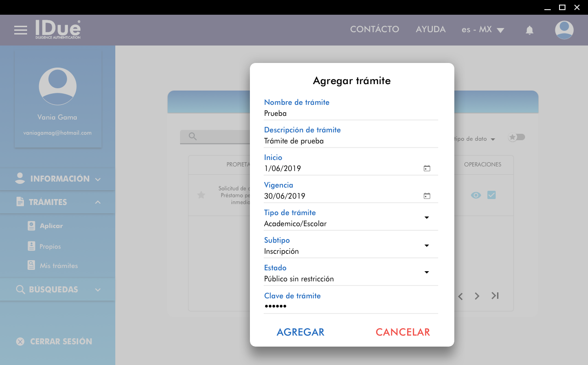The width and height of the screenshot is (588, 365).
Task: Open the hamburger menu icon
Action: point(21,30)
